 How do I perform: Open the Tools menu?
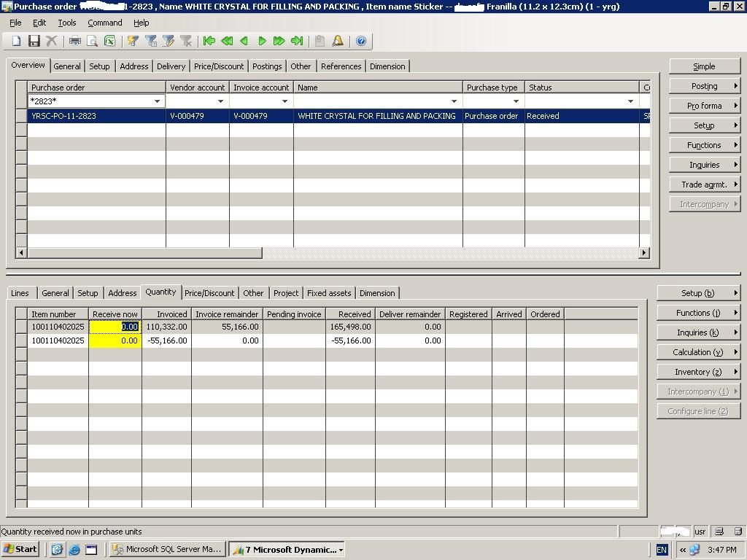pos(66,23)
